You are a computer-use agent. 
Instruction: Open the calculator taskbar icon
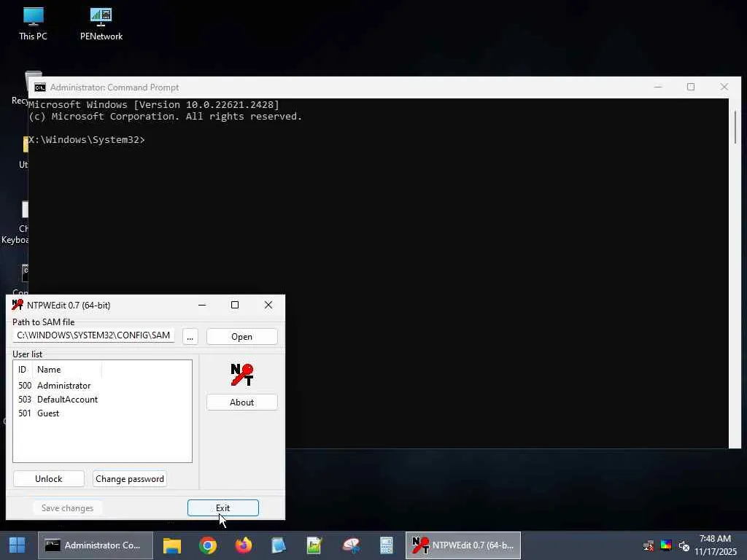[x=387, y=545]
